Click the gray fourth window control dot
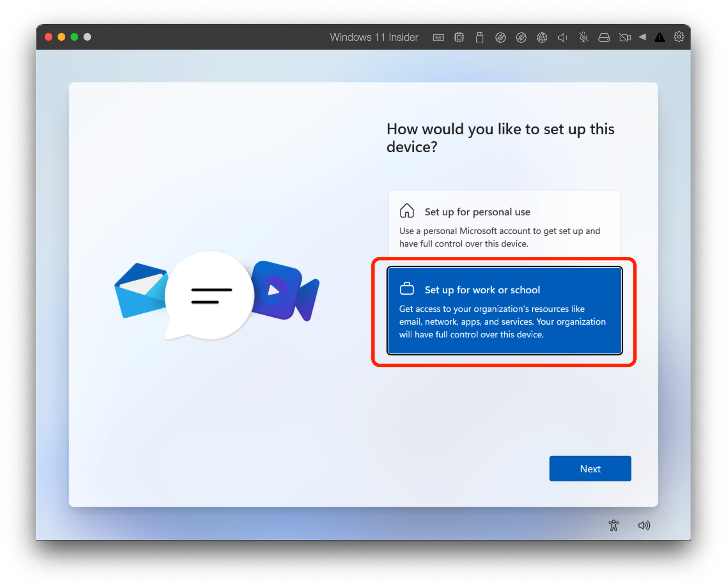 [x=87, y=37]
